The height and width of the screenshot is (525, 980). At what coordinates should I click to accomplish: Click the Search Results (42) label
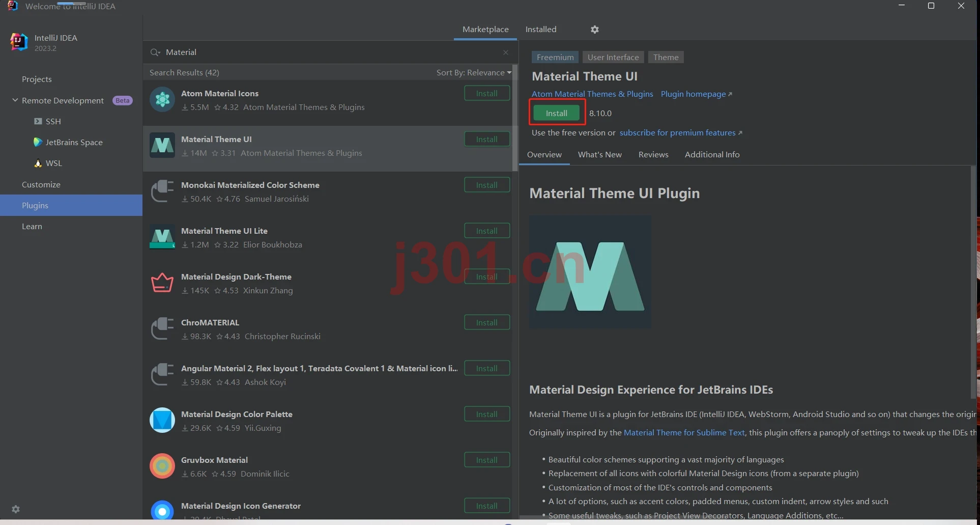point(184,72)
